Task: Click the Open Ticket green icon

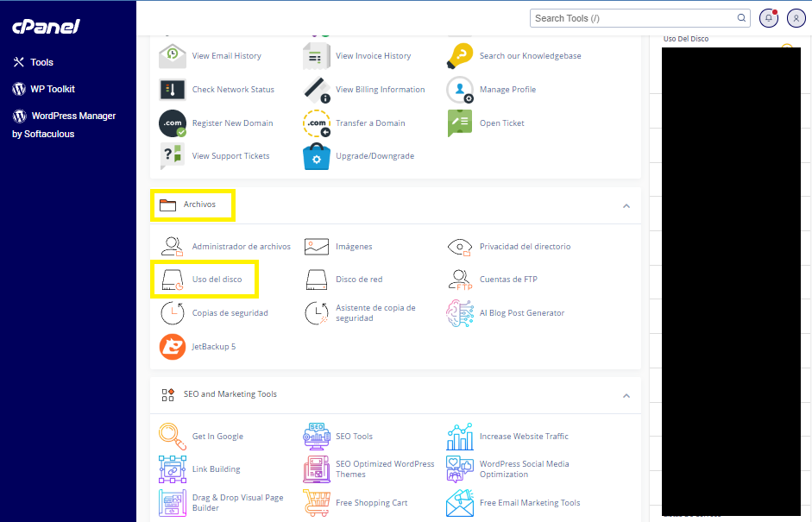Action: click(x=460, y=123)
